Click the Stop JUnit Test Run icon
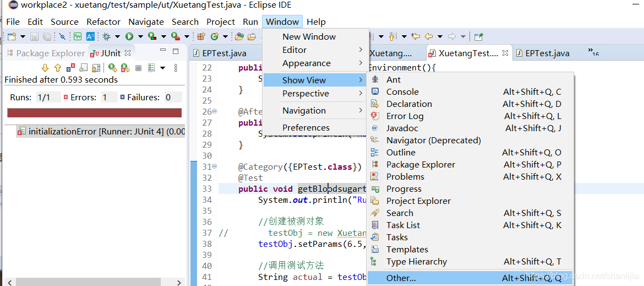 tap(138, 68)
